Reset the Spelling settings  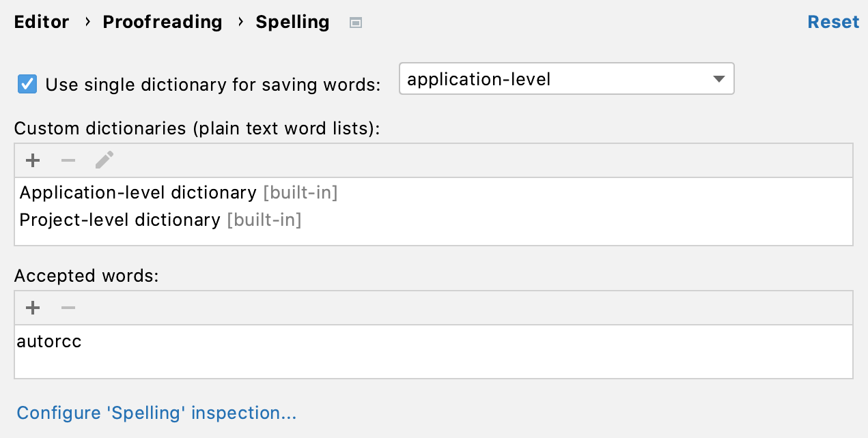pos(833,21)
